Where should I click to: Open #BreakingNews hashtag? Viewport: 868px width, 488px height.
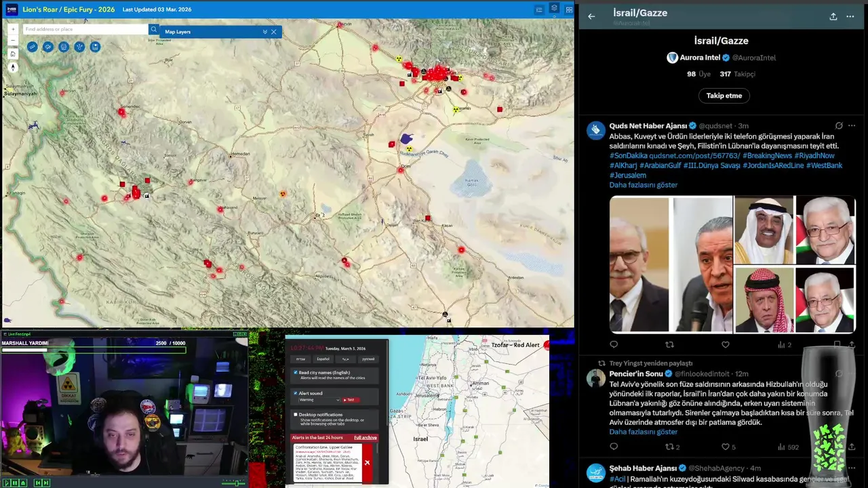pyautogui.click(x=767, y=156)
